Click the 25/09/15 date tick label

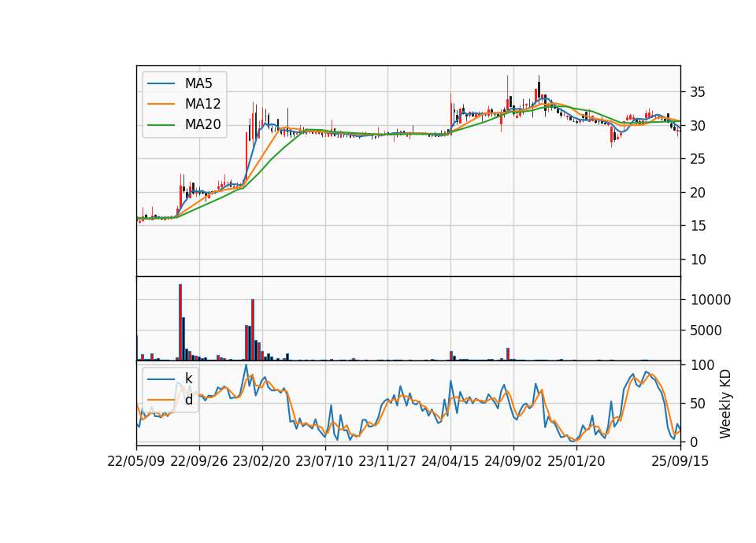(680, 461)
